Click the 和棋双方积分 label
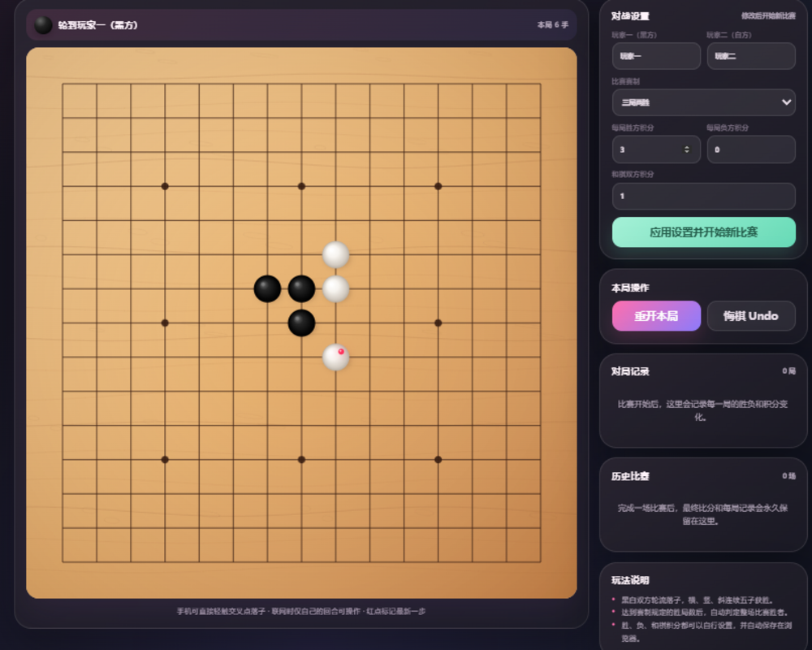Image resolution: width=812 pixels, height=650 pixels. pyautogui.click(x=633, y=174)
